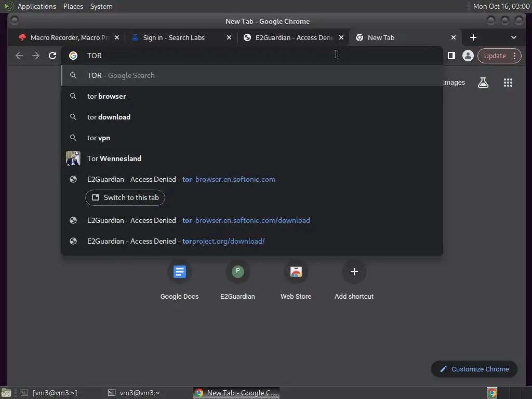Click the date and time clock

[501, 6]
